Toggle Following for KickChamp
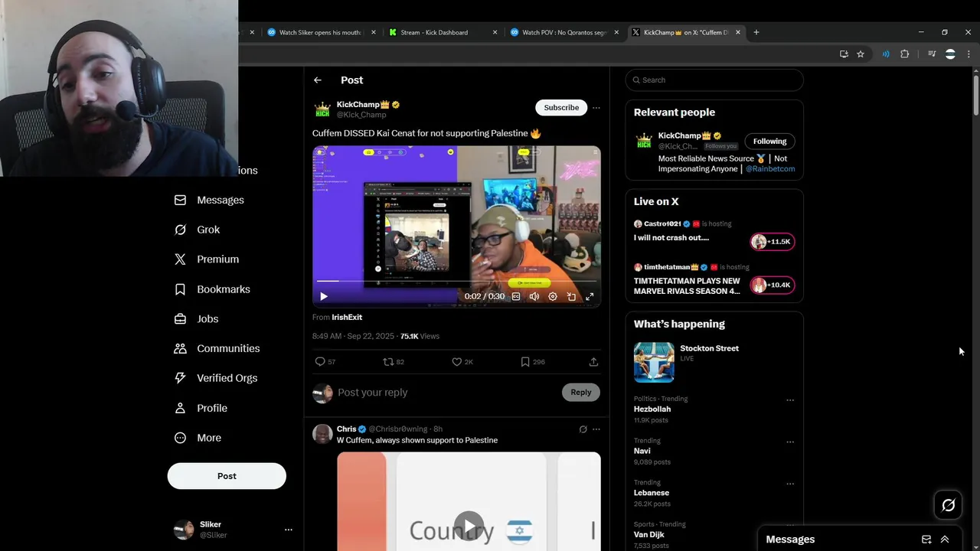The height and width of the screenshot is (551, 980). click(769, 141)
